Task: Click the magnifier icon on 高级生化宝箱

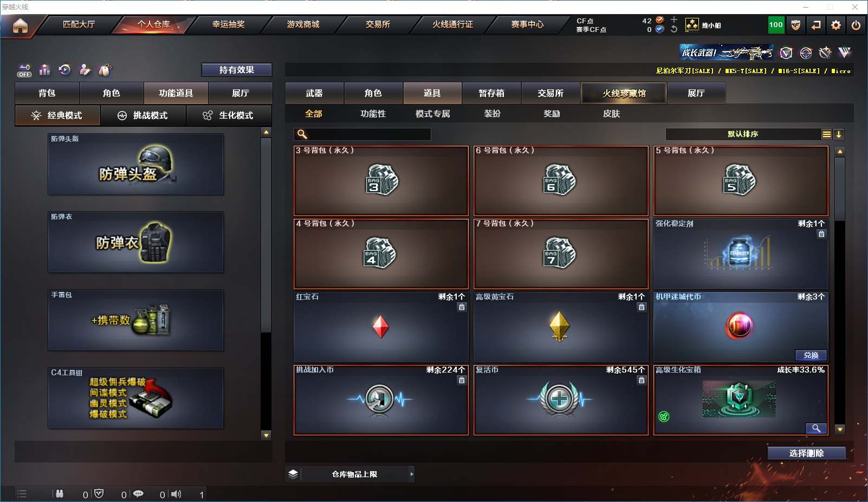Action: (x=816, y=428)
